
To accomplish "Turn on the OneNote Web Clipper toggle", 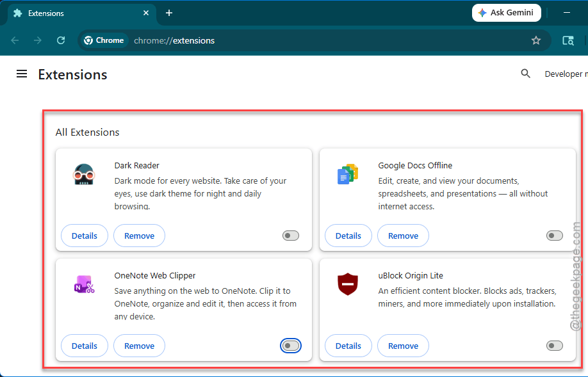I will [291, 346].
